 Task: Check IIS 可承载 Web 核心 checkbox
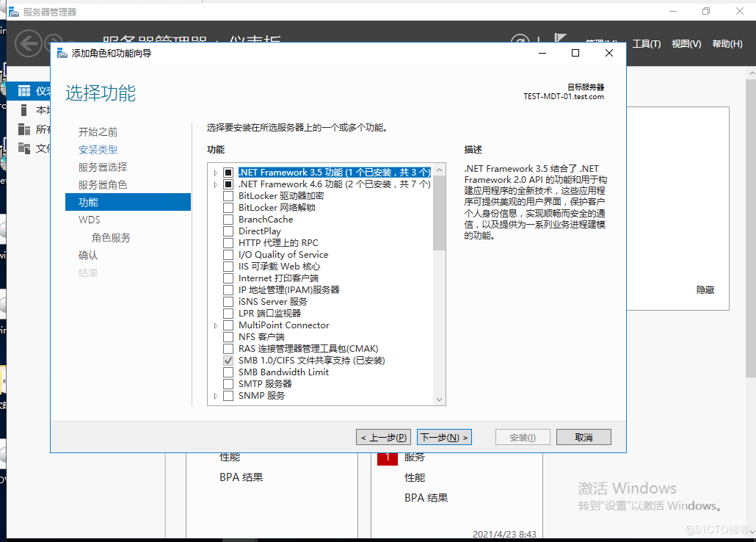click(x=228, y=267)
